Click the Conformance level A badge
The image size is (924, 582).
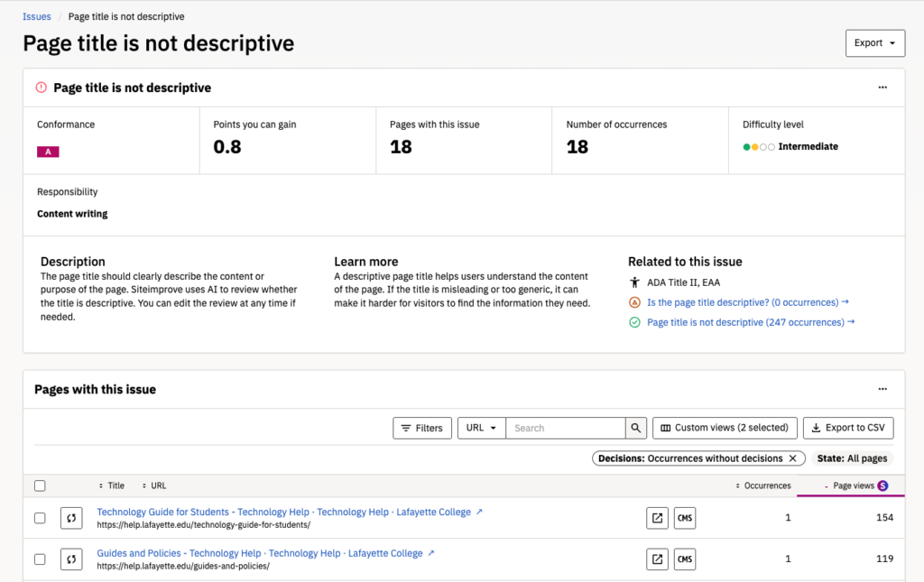coord(48,152)
